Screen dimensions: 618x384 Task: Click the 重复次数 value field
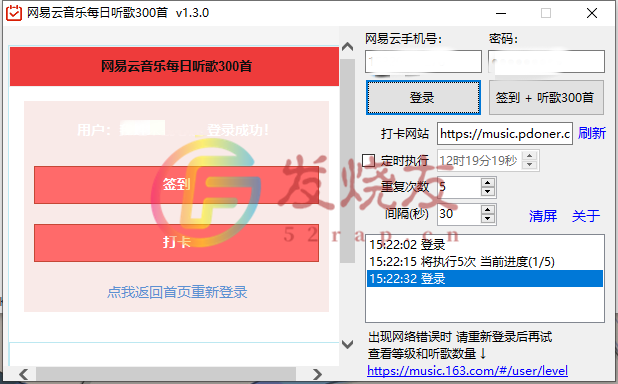(459, 187)
